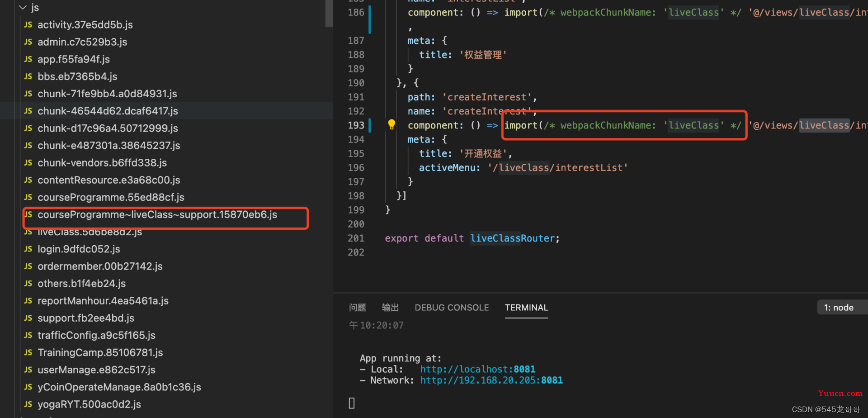Open courseProgramme.55ed88cf.js file
The image size is (868, 418).
click(111, 197)
